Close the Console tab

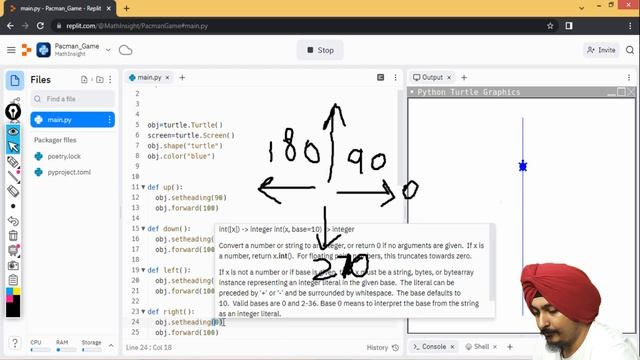tap(452, 347)
